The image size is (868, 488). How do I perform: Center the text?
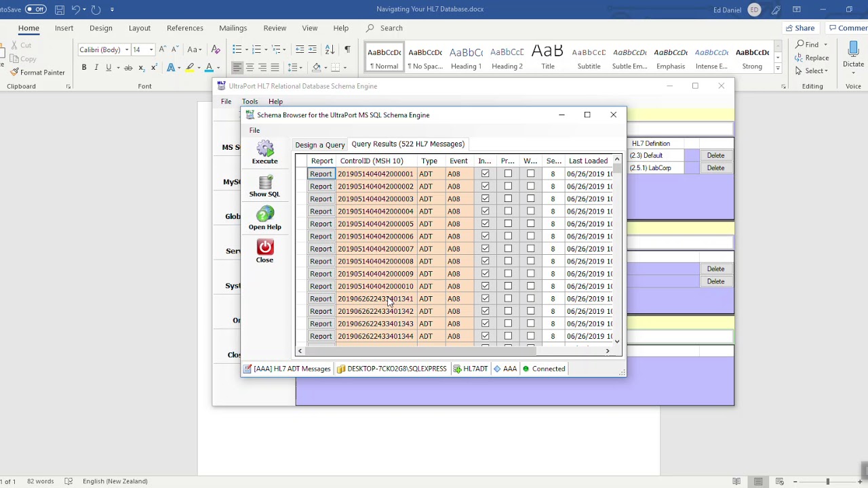point(250,67)
